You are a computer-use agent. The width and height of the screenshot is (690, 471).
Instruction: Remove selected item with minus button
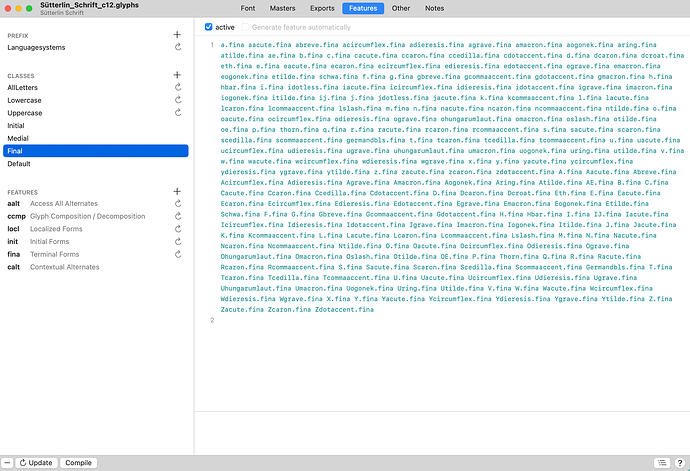point(7,463)
